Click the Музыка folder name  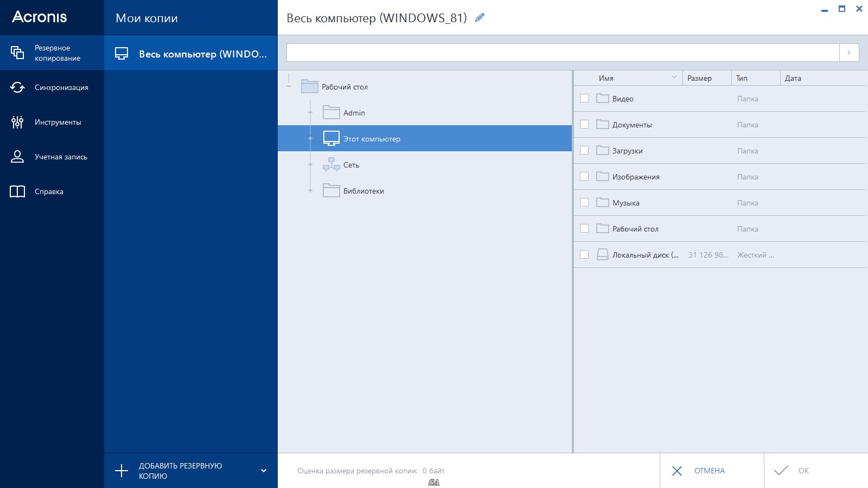626,203
